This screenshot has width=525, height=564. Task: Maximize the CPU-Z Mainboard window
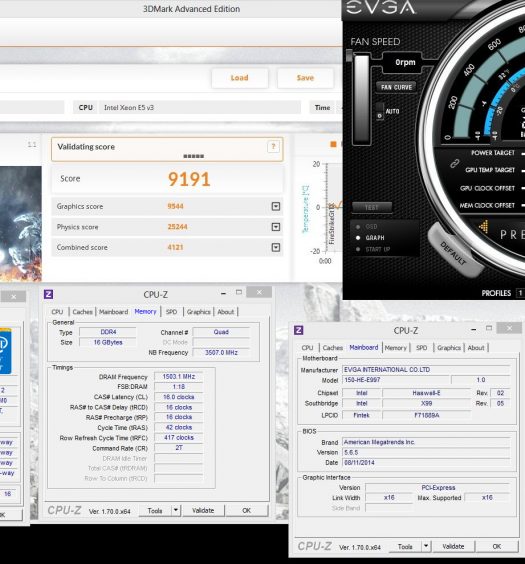pyautogui.click(x=489, y=328)
